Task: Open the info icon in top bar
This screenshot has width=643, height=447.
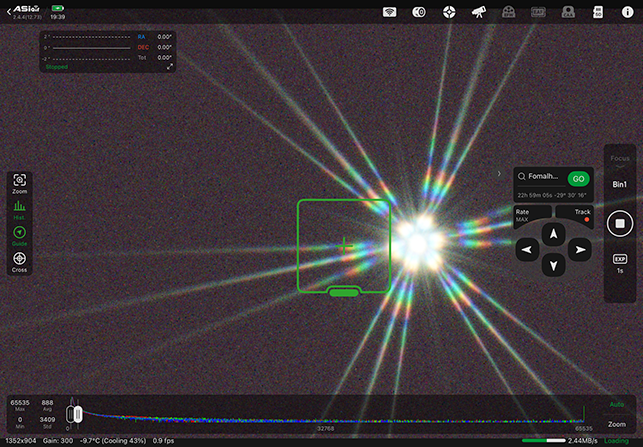Action: [627, 12]
